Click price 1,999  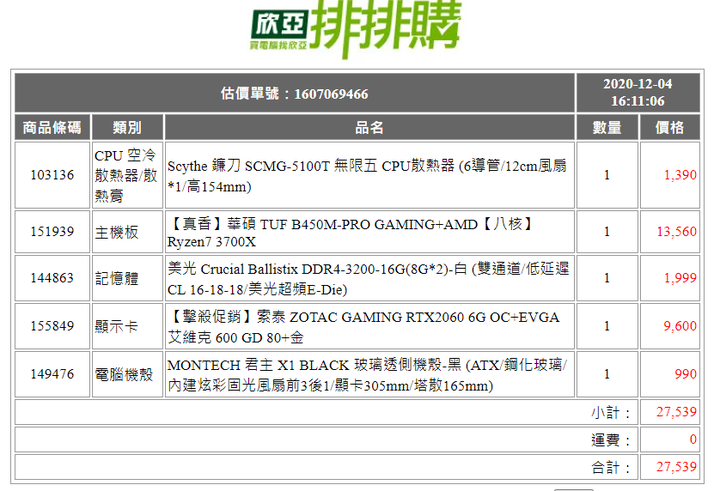pyautogui.click(x=681, y=278)
